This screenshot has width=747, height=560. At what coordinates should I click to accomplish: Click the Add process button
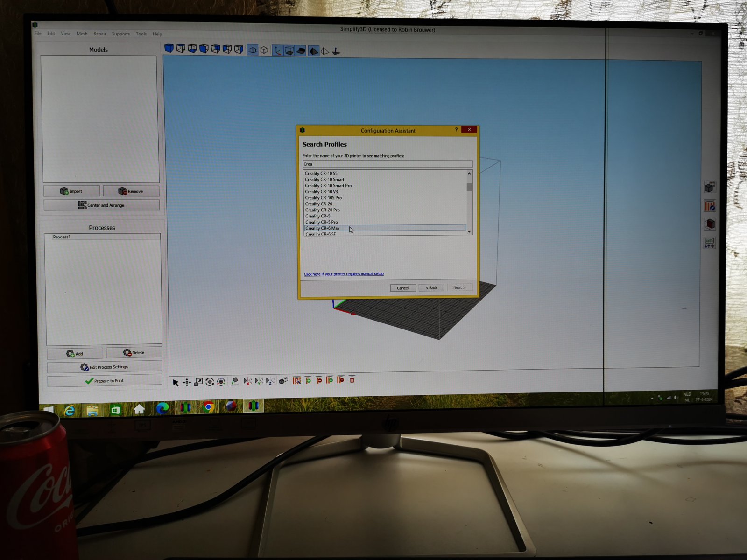point(75,353)
